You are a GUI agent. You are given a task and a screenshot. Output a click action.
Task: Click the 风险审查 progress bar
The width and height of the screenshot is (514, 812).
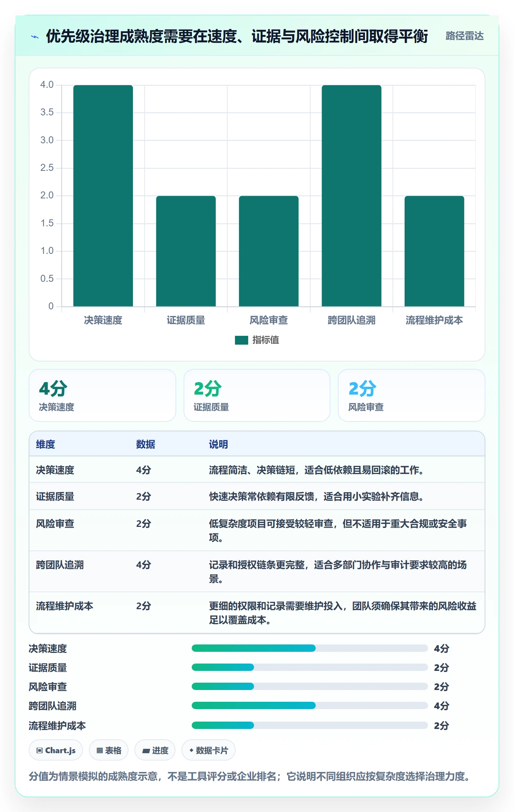coord(310,686)
